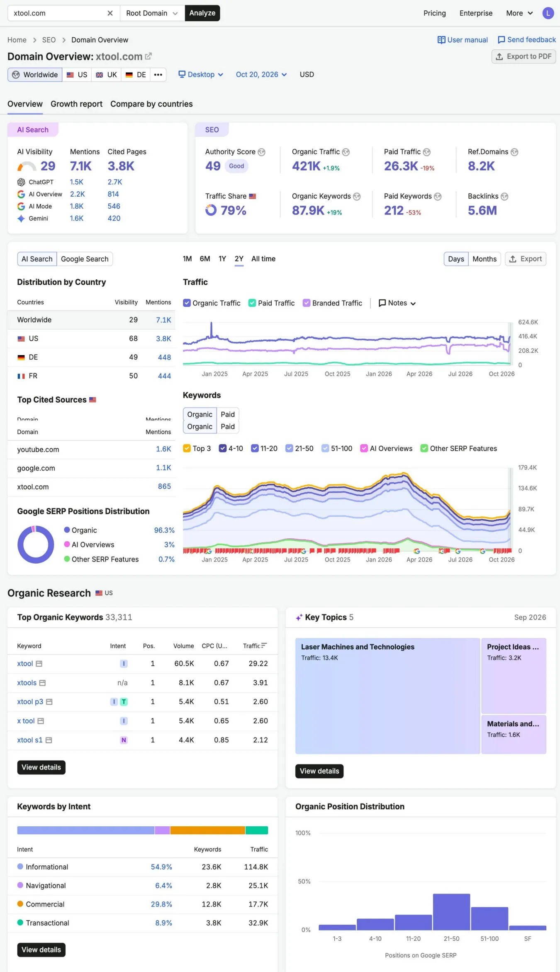
Task: Open the Oct 20, 2026 date picker
Action: coord(261,75)
